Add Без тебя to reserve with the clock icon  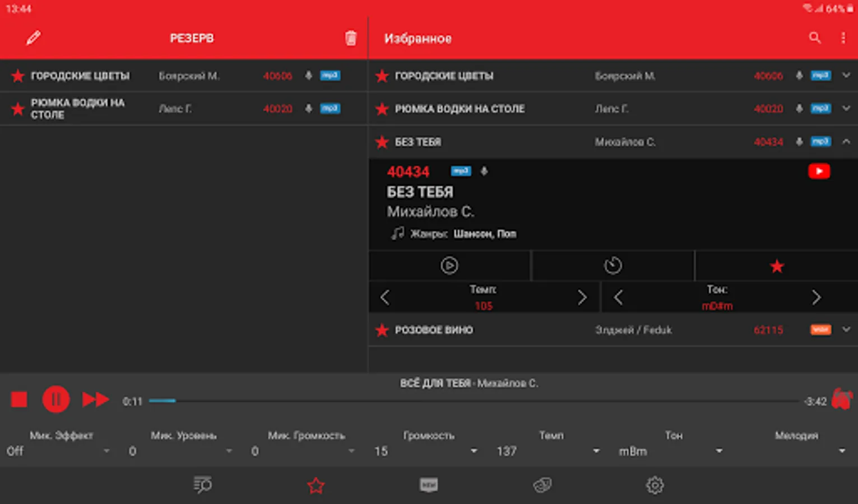[x=613, y=265]
